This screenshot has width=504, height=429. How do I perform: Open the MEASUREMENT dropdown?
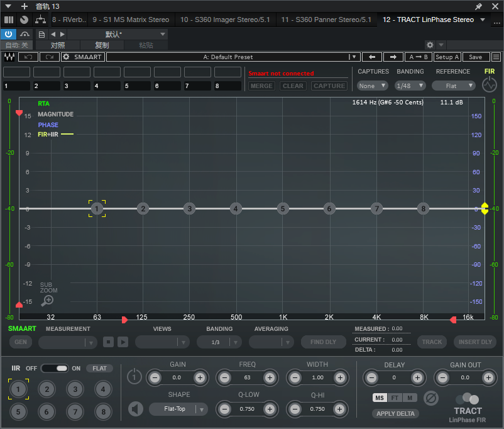[x=67, y=342]
